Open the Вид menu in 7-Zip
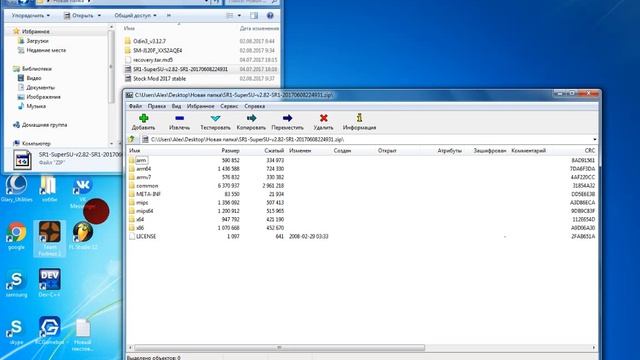640x360 pixels. click(x=176, y=106)
